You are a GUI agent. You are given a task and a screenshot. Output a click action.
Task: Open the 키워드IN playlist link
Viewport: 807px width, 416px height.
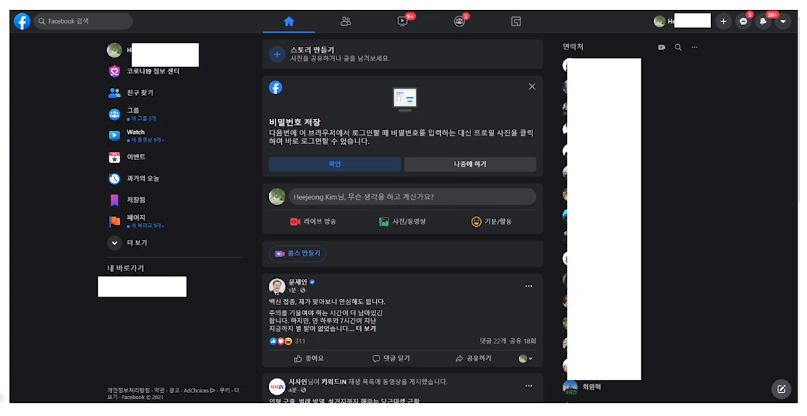coord(334,382)
